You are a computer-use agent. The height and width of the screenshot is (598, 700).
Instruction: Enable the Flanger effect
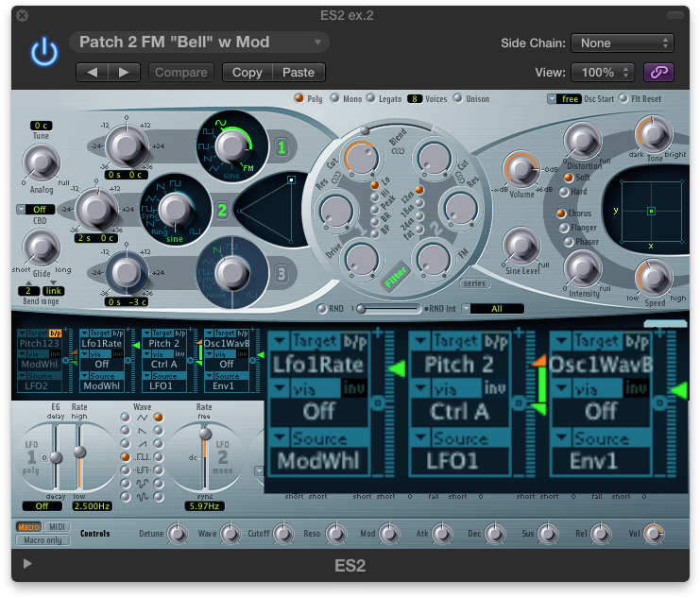click(x=562, y=227)
